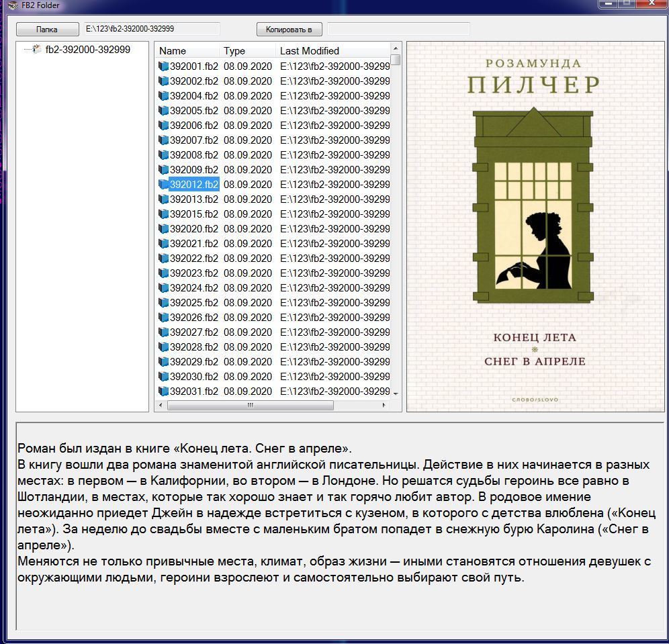Click the book icon for 392025.fb2
669x644 pixels.
coord(163,303)
